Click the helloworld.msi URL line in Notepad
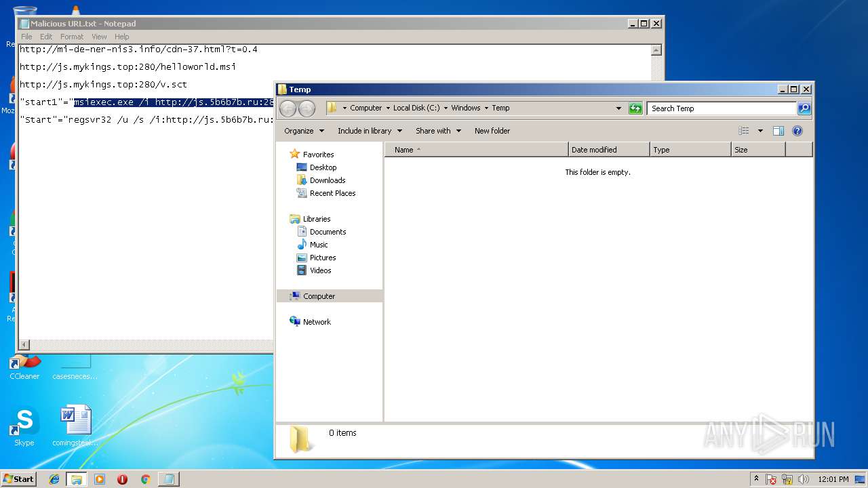Viewport: 868px width, 488px height. 127,67
